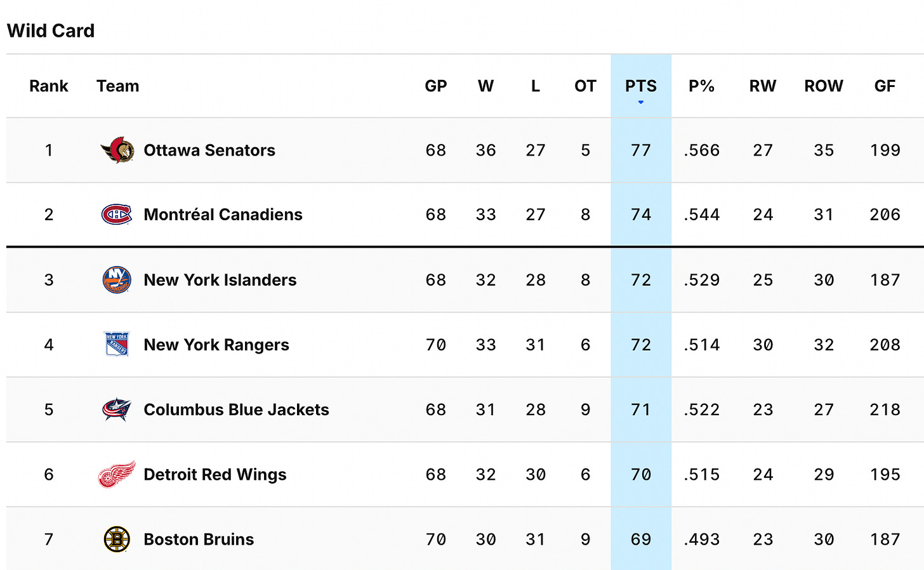Click the Ottawa Senators team logo
Image resolution: width=924 pixels, height=570 pixels.
(x=117, y=150)
